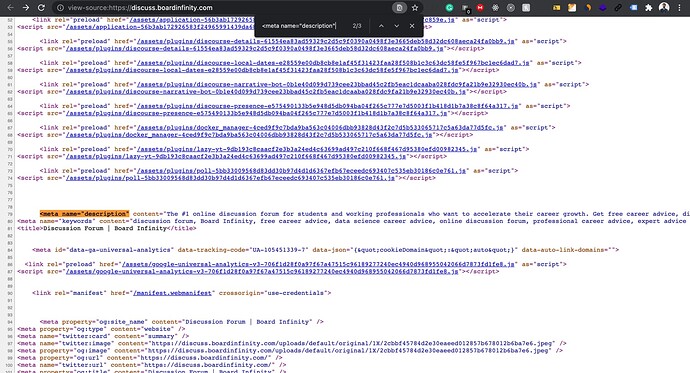Jump to previous find match
Screen dimensions: 690x373
pos(381,26)
